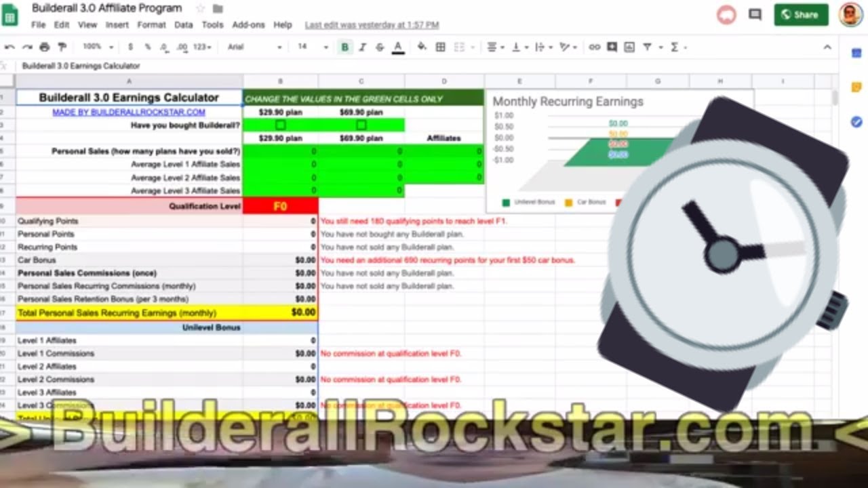Open vertical align dropdown
This screenshot has height=488, width=868.
tap(519, 47)
